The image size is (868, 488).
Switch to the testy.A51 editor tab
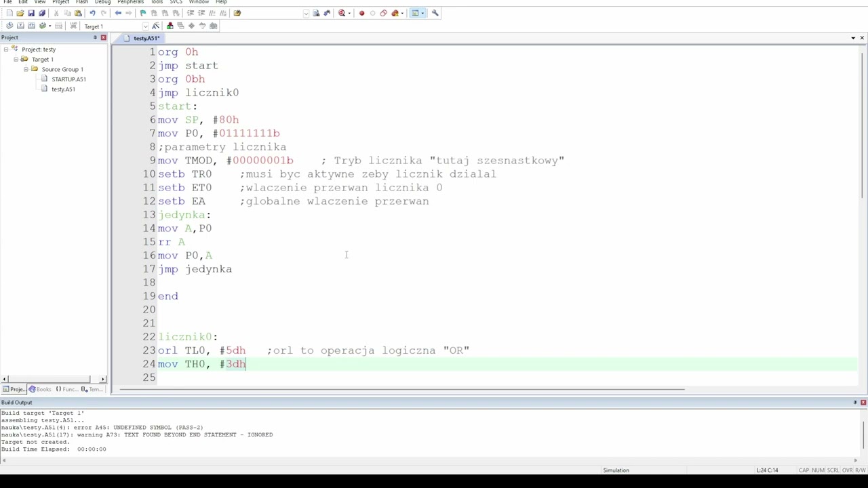(143, 39)
